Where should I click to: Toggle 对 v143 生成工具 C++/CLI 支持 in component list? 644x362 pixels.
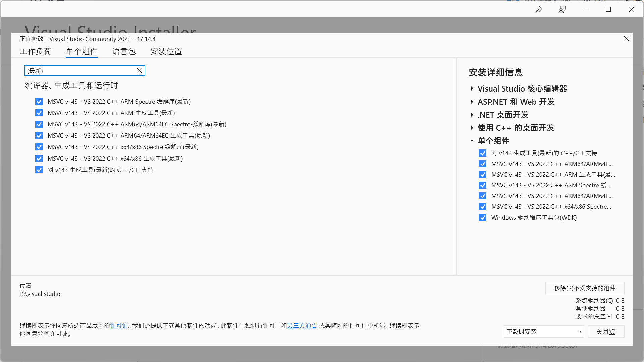click(x=39, y=170)
